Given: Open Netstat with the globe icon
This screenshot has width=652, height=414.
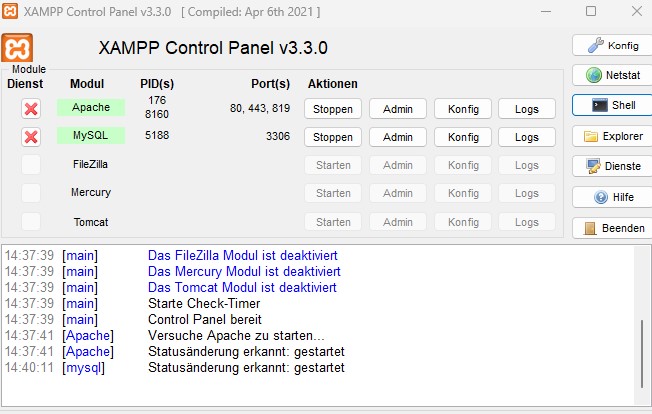Looking at the screenshot, I should (611, 75).
